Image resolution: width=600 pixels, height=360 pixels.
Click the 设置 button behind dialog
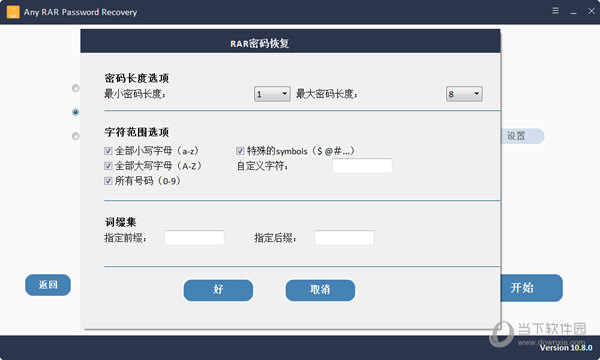[x=522, y=136]
